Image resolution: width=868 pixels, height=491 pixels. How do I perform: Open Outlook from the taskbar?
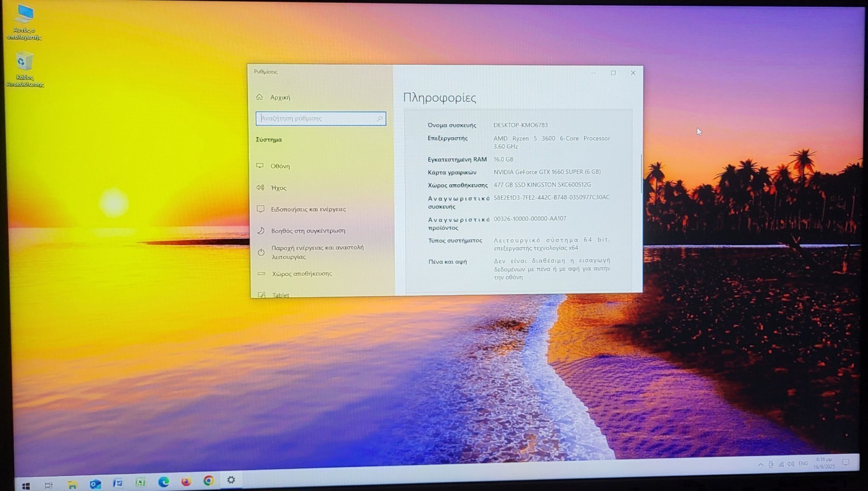[95, 484]
